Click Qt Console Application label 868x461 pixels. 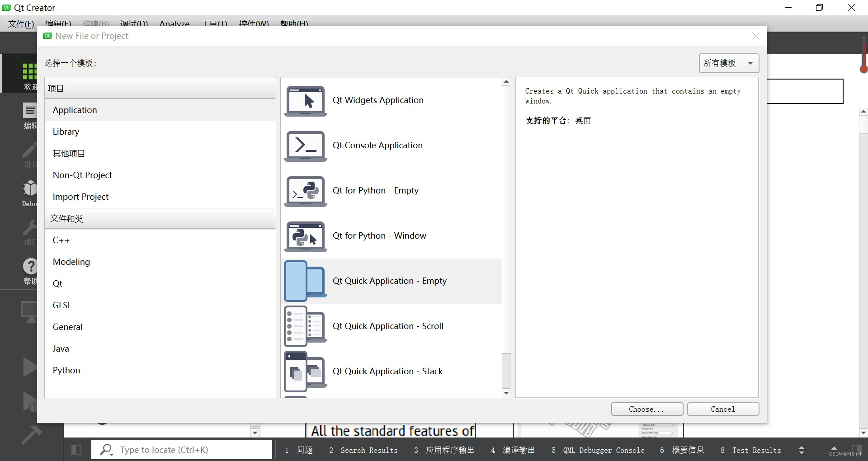[x=377, y=145]
